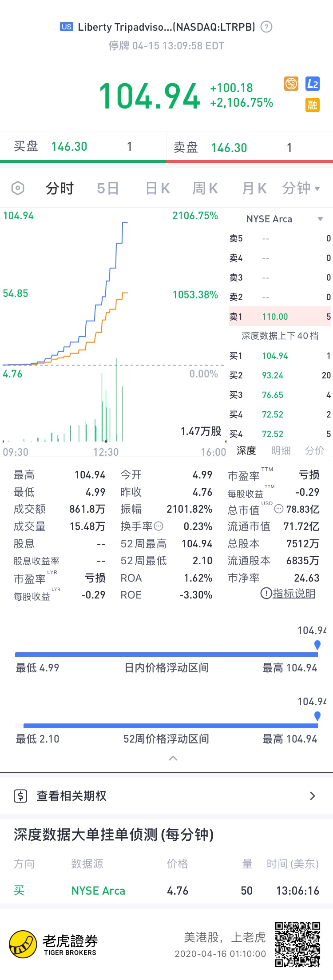Select the 卖1 110.00 ask row

[x=280, y=317]
